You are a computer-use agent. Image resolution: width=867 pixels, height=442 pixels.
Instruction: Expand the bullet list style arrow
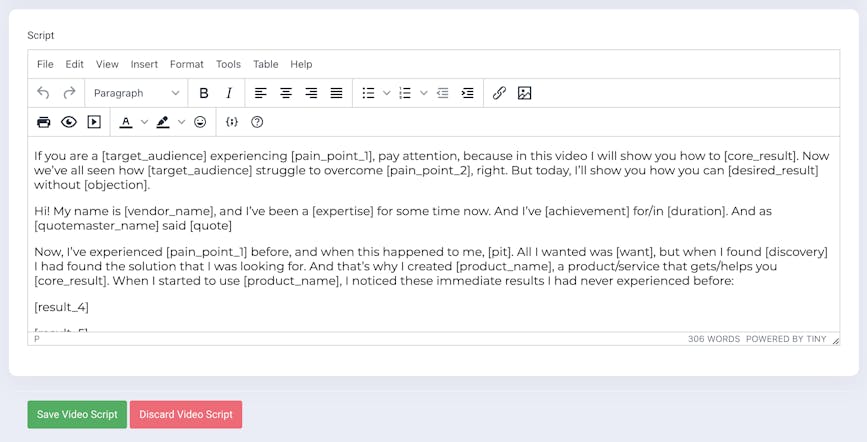pyautogui.click(x=387, y=93)
